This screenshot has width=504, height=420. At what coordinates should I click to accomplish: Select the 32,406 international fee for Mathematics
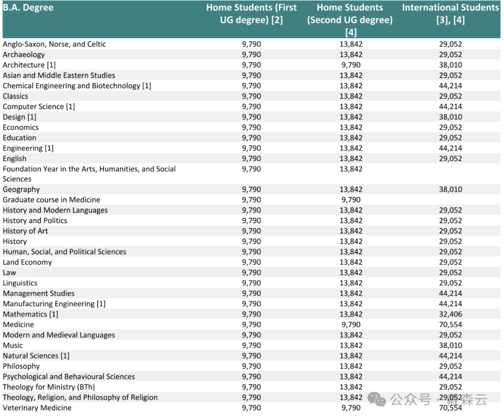[450, 314]
